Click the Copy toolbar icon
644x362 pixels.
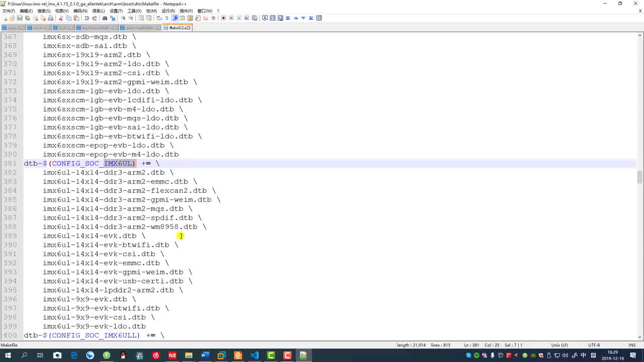68,18
